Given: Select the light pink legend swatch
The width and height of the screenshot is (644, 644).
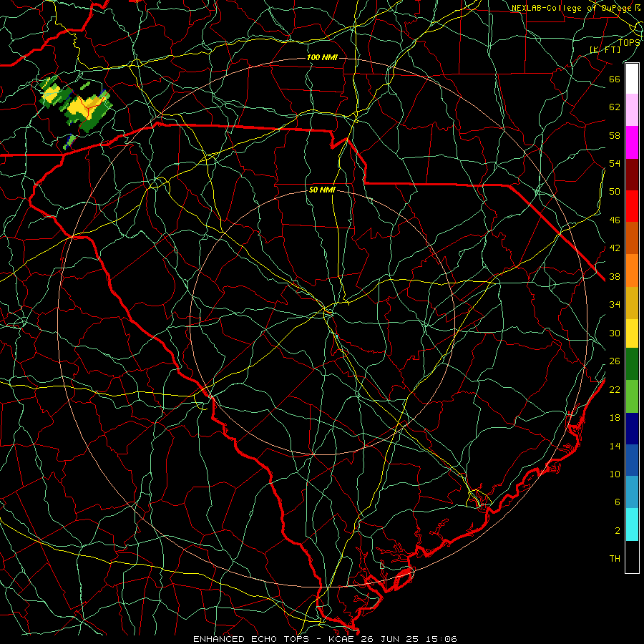Looking at the screenshot, I should [632, 109].
